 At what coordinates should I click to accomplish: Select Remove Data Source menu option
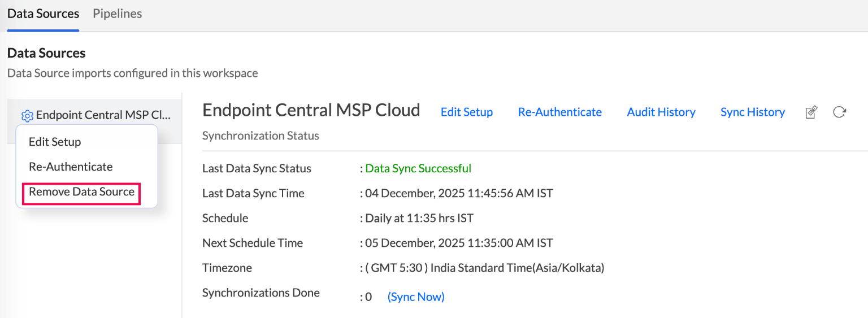[x=81, y=192]
